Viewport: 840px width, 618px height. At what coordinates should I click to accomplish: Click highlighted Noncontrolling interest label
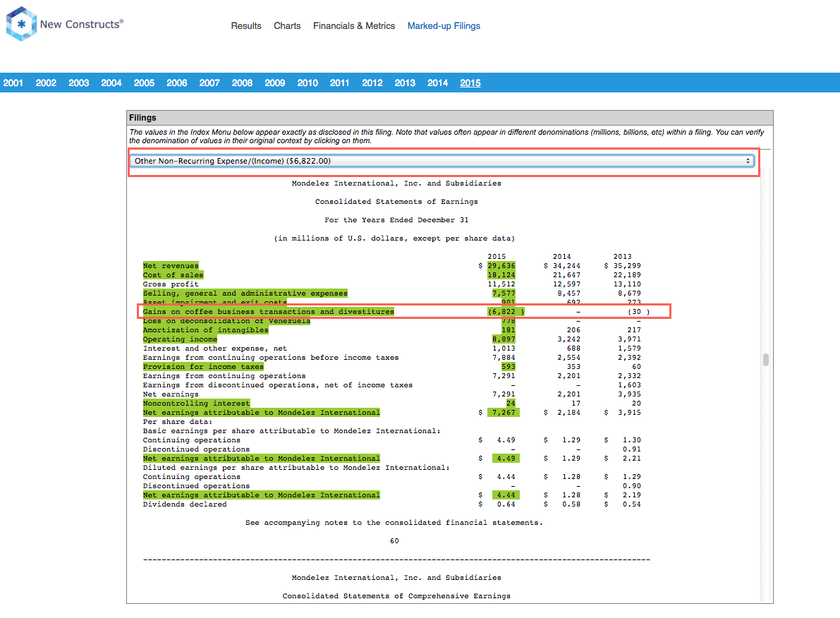[x=197, y=403]
